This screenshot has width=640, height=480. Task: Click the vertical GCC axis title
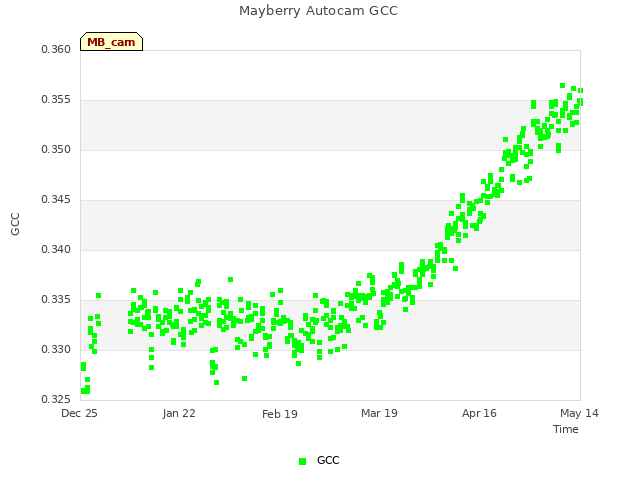click(15, 224)
